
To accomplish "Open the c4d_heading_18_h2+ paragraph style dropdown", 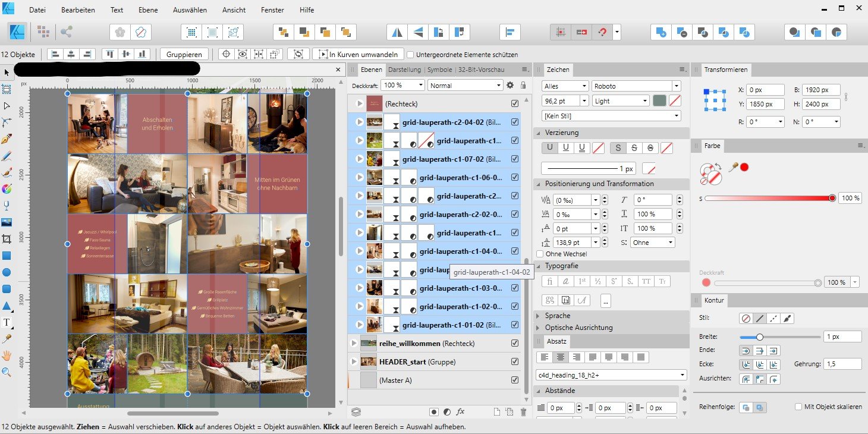I will tap(611, 375).
